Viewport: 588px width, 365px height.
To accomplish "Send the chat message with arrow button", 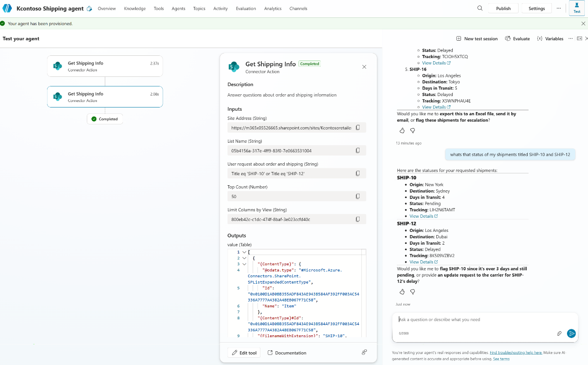I will [571, 333].
